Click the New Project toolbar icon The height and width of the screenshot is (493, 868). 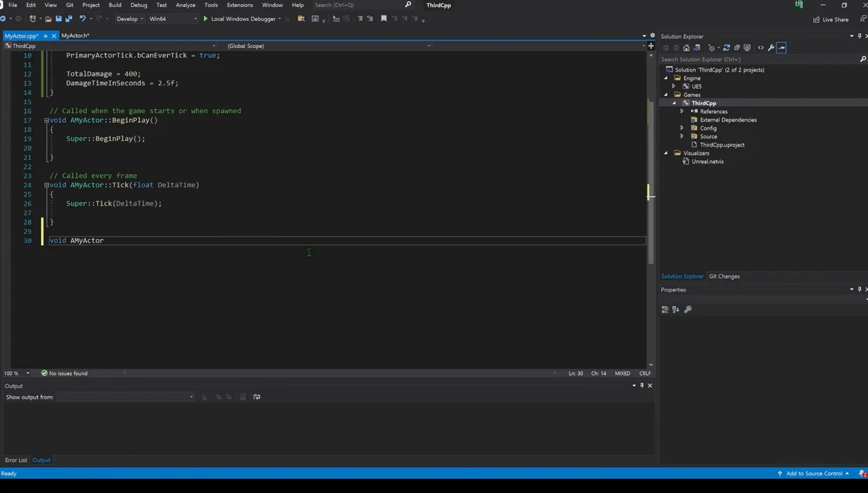pyautogui.click(x=32, y=19)
